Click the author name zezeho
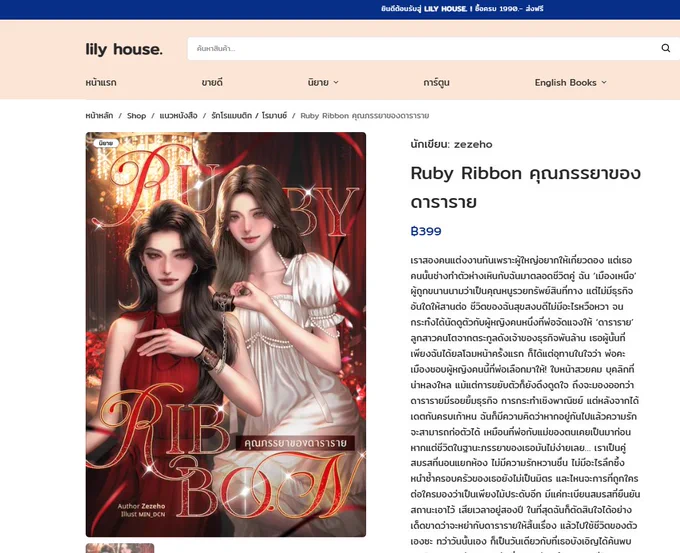Viewport: 680px width, 553px height. tap(473, 144)
